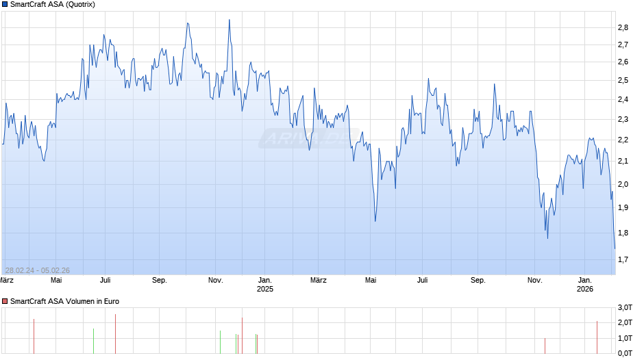Click the date range '28.02.24 - 05.02.26'
Image resolution: width=644 pixels, height=360 pixels.
tap(38, 270)
